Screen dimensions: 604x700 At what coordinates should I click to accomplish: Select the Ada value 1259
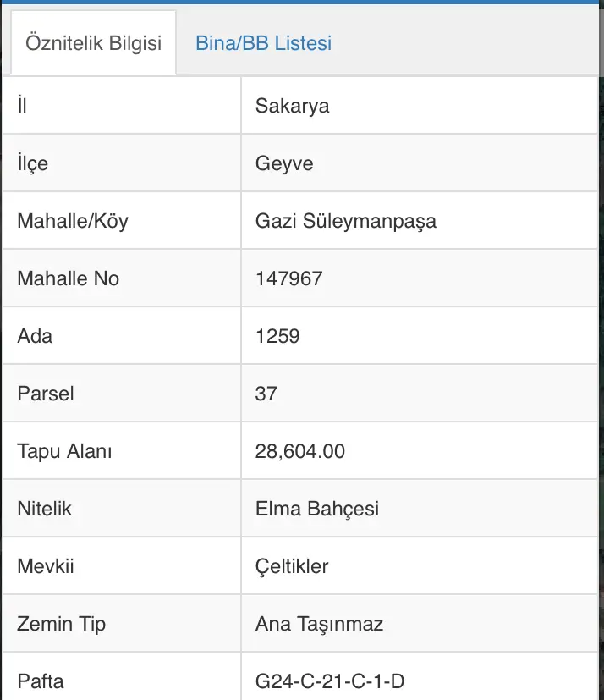277,336
